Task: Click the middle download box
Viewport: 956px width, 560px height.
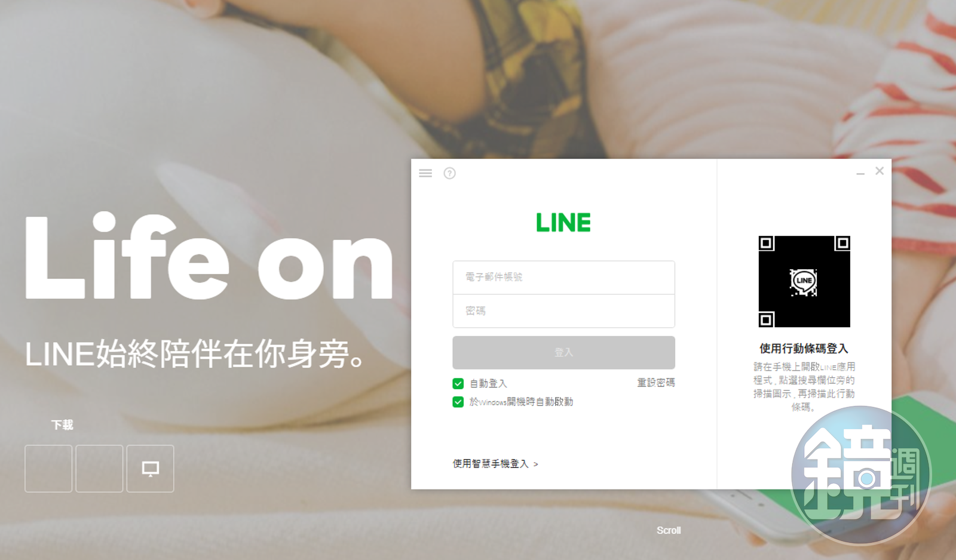Action: tap(99, 469)
